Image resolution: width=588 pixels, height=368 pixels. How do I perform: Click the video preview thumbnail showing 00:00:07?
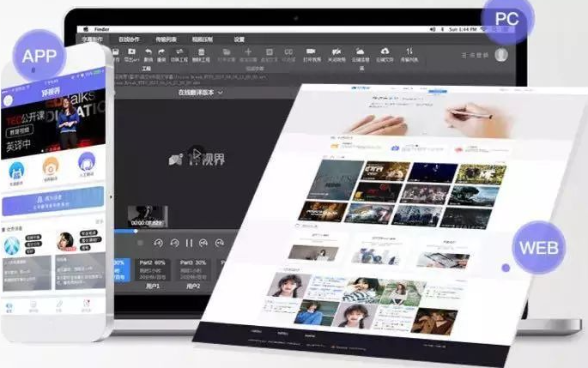pos(148,216)
